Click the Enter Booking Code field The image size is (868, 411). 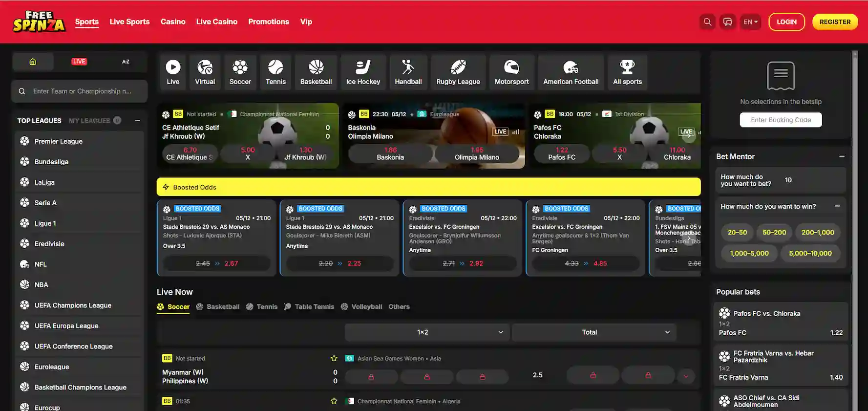pyautogui.click(x=781, y=120)
